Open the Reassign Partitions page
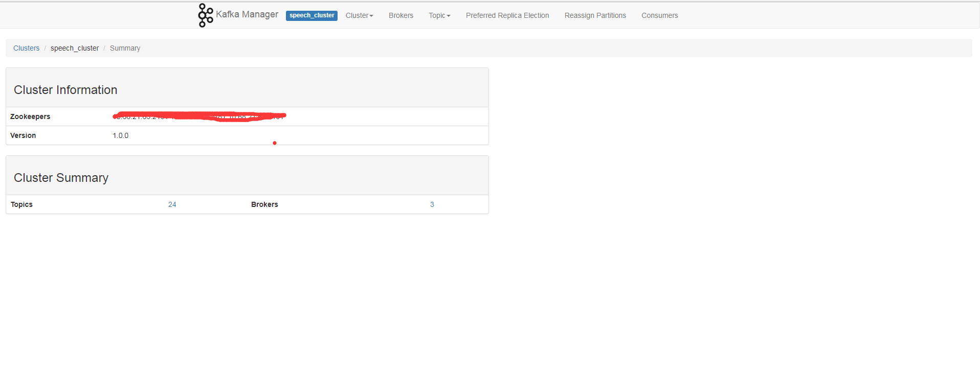The image size is (980, 377). (x=595, y=15)
